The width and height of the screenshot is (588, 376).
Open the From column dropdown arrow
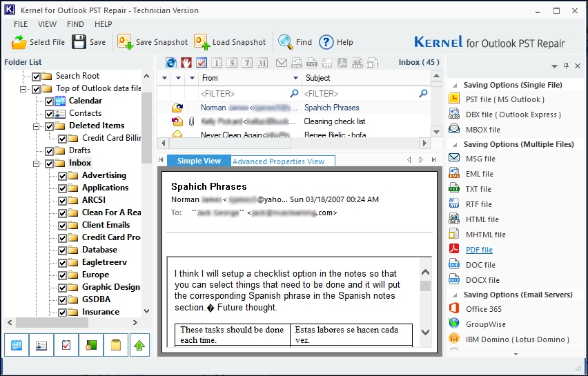tap(295, 78)
